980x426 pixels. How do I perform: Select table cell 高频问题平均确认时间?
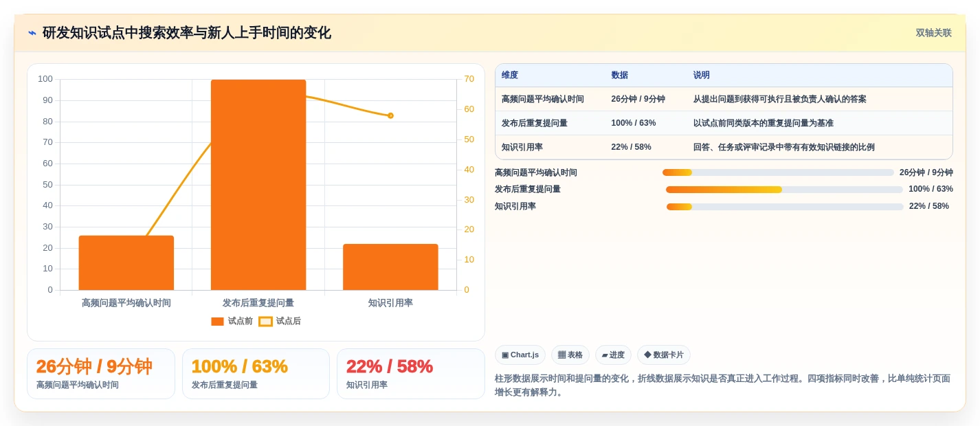pyautogui.click(x=543, y=99)
